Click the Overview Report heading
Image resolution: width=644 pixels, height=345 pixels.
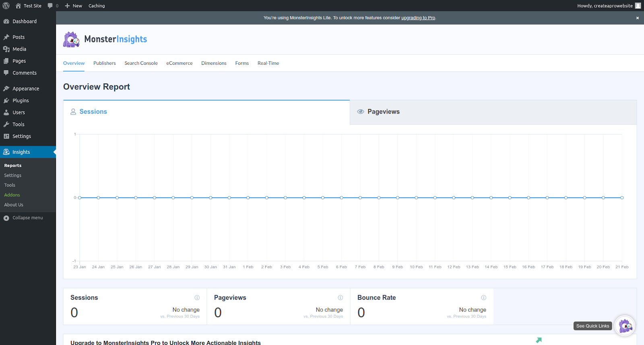[x=97, y=87]
